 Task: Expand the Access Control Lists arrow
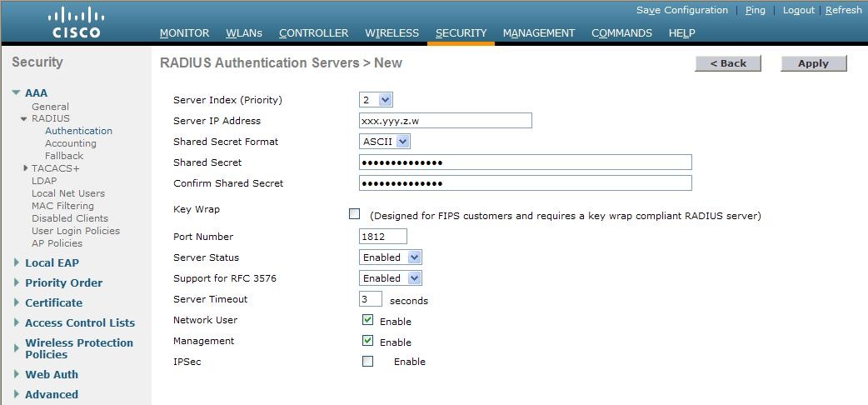pyautogui.click(x=17, y=322)
